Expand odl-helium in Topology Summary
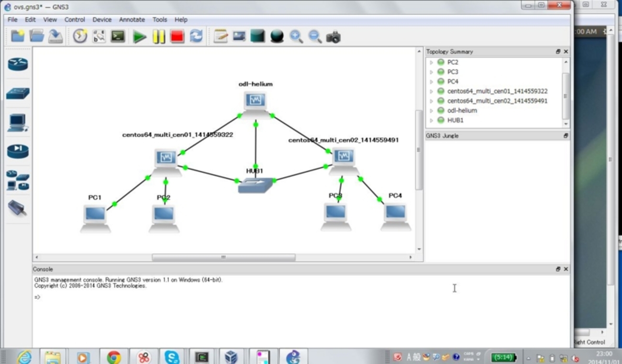Image resolution: width=622 pixels, height=364 pixels. [431, 110]
